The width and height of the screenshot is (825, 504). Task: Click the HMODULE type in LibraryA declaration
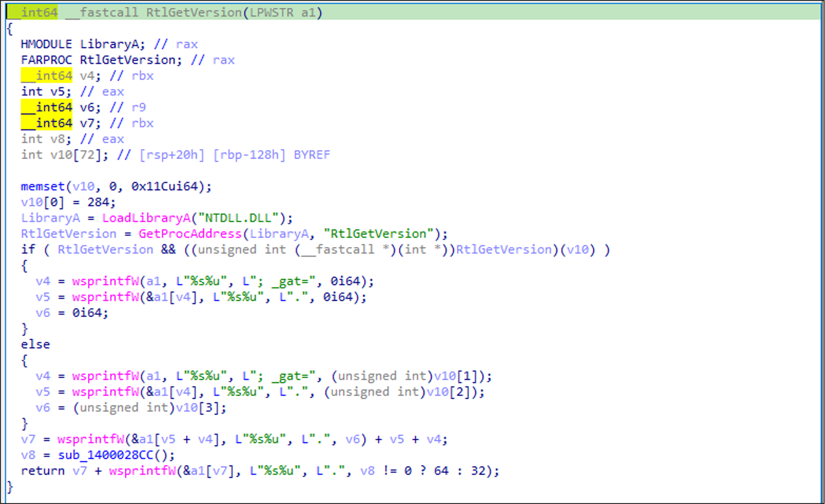point(46,44)
